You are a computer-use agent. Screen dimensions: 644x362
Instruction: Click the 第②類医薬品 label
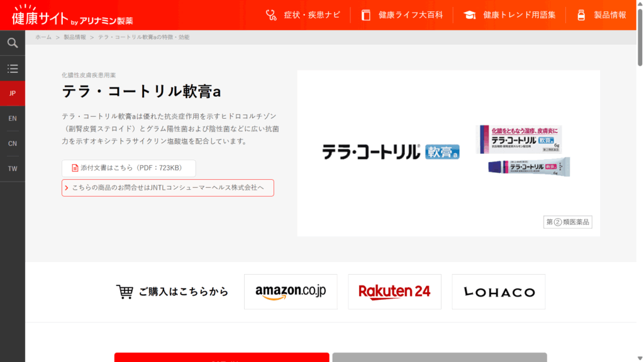point(568,222)
